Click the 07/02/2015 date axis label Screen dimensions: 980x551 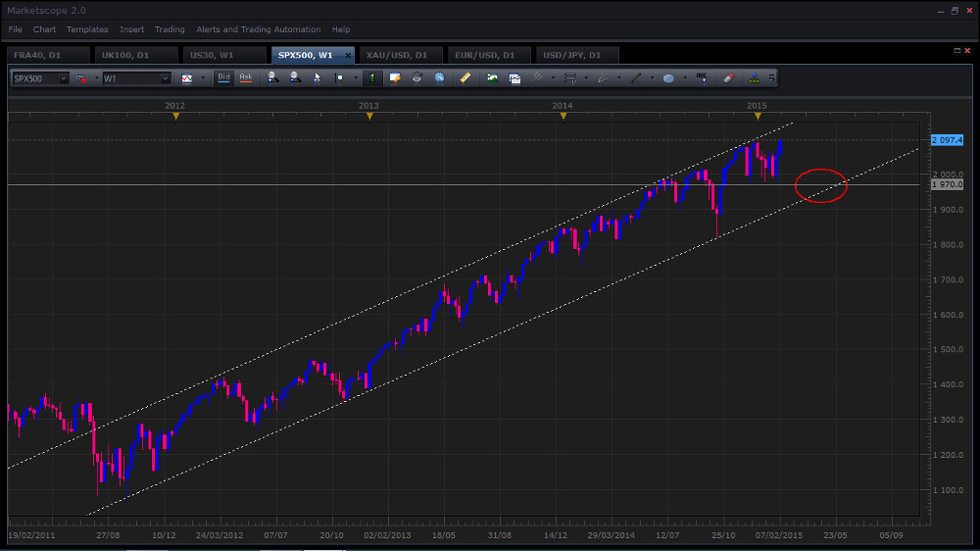(778, 535)
